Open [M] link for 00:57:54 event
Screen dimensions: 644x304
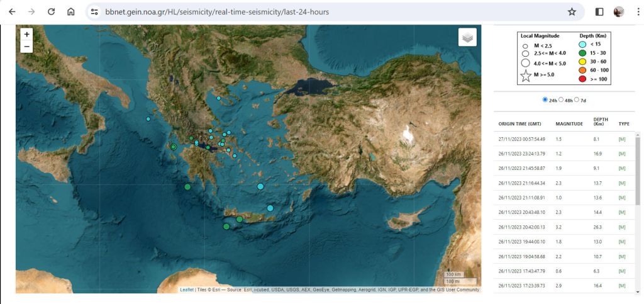[622, 139]
